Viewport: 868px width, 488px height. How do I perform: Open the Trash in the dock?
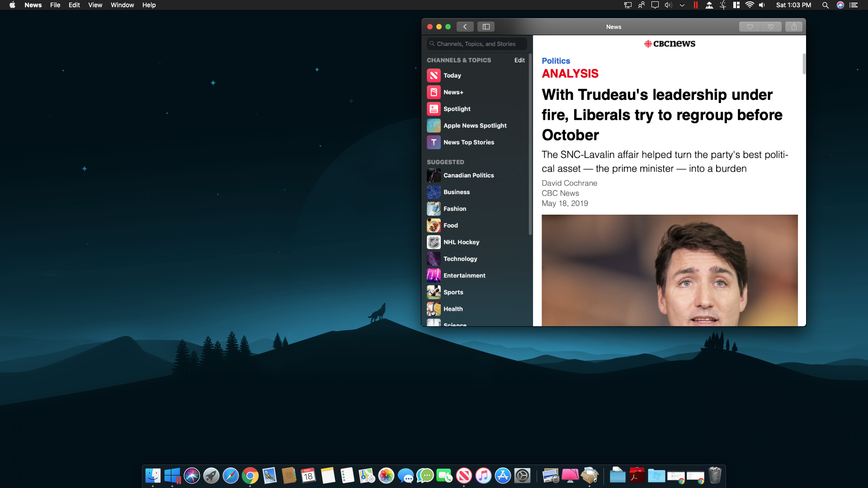tap(715, 475)
